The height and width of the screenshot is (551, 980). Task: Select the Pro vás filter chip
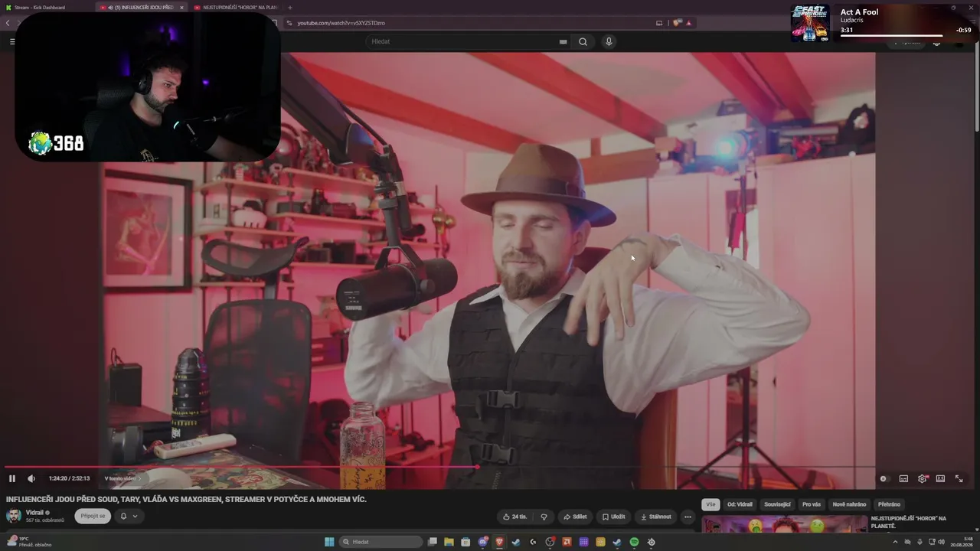(812, 504)
